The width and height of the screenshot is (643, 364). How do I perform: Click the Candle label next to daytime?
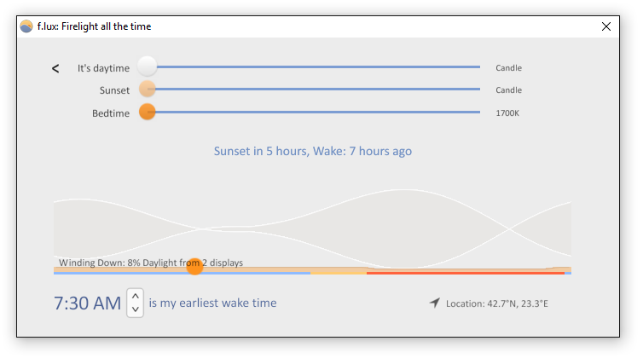(508, 68)
